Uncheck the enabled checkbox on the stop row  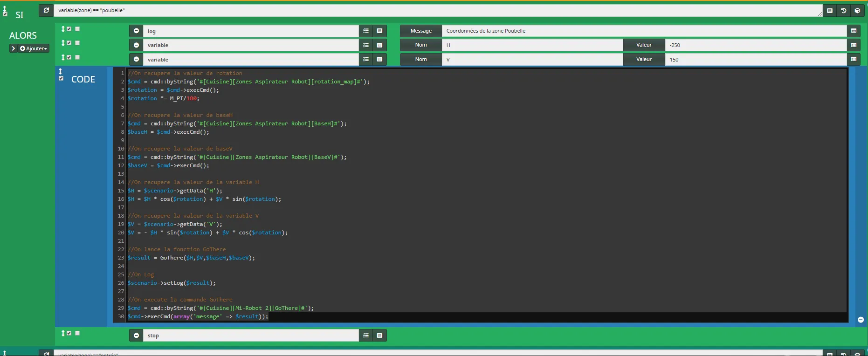pyautogui.click(x=69, y=333)
